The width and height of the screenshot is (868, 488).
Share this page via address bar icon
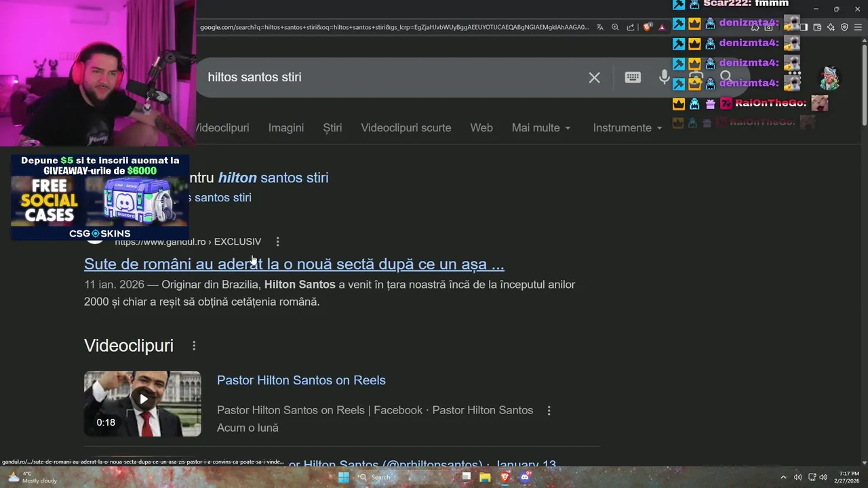[631, 27]
